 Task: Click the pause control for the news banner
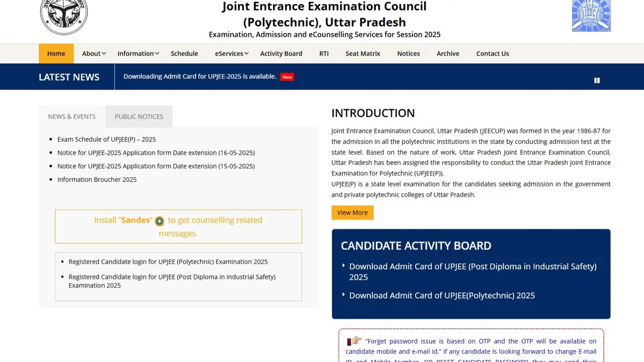click(x=597, y=80)
